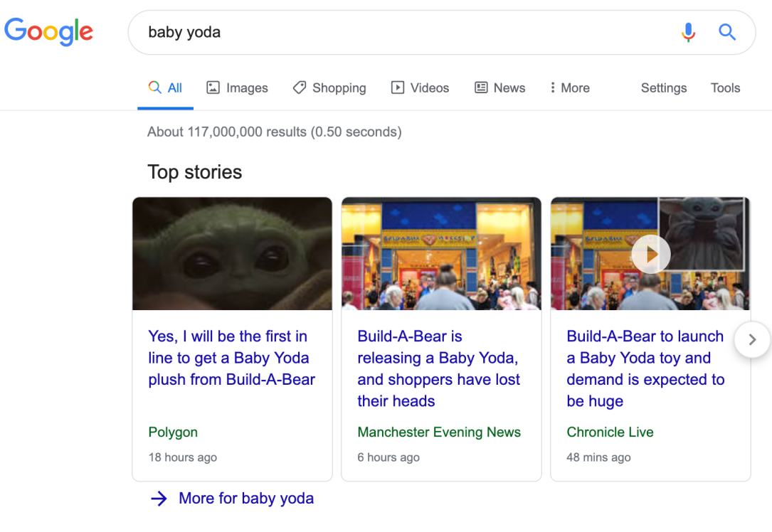Image resolution: width=772 pixels, height=532 pixels.
Task: Open Search Settings
Action: tap(663, 87)
